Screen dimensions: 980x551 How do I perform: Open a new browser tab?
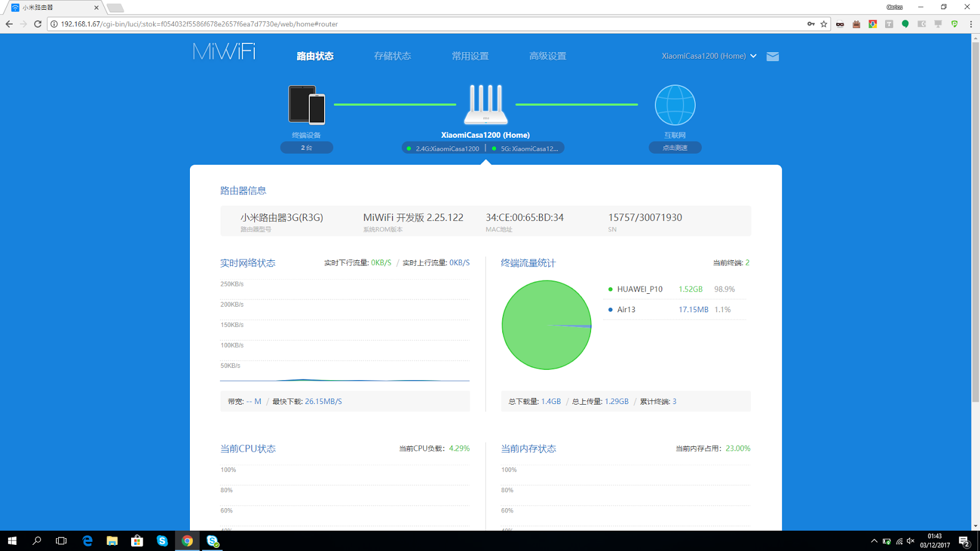[115, 8]
